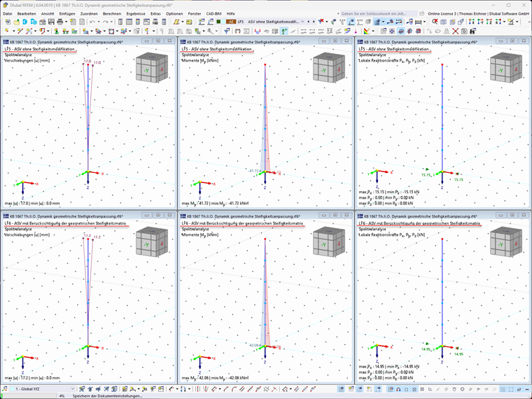Open Berechnen menu

pos(111,13)
